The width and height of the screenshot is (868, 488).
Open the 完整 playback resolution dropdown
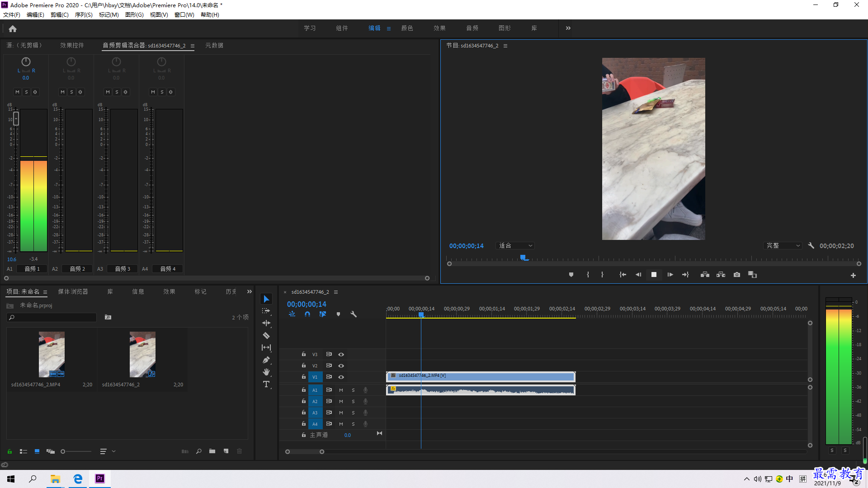(x=783, y=246)
